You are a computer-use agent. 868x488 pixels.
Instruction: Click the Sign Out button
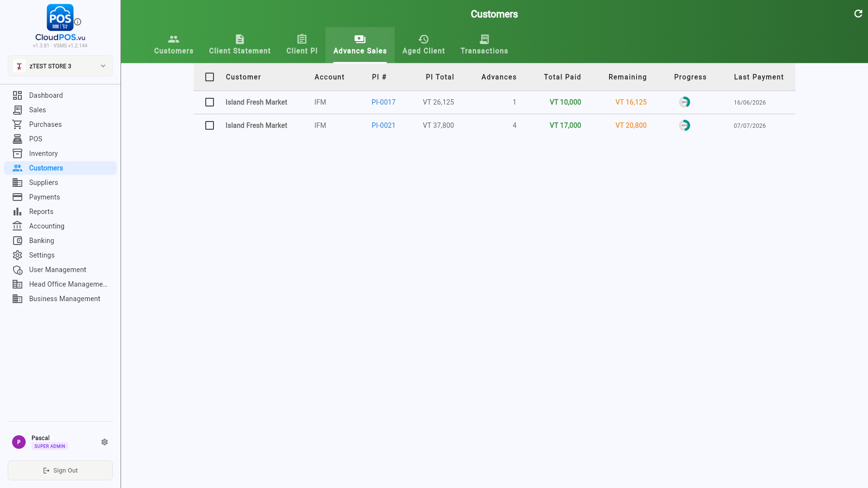[x=60, y=470]
